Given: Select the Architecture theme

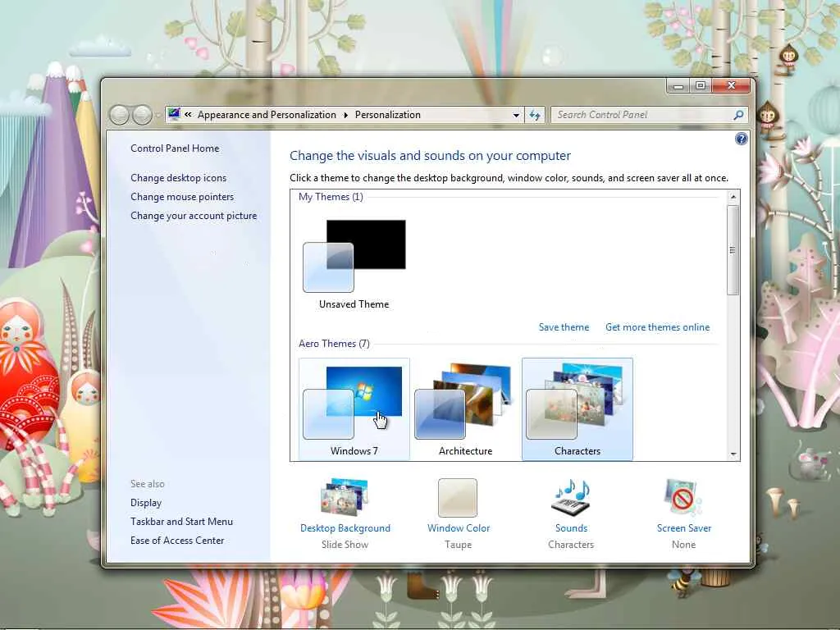Looking at the screenshot, I should [466, 409].
